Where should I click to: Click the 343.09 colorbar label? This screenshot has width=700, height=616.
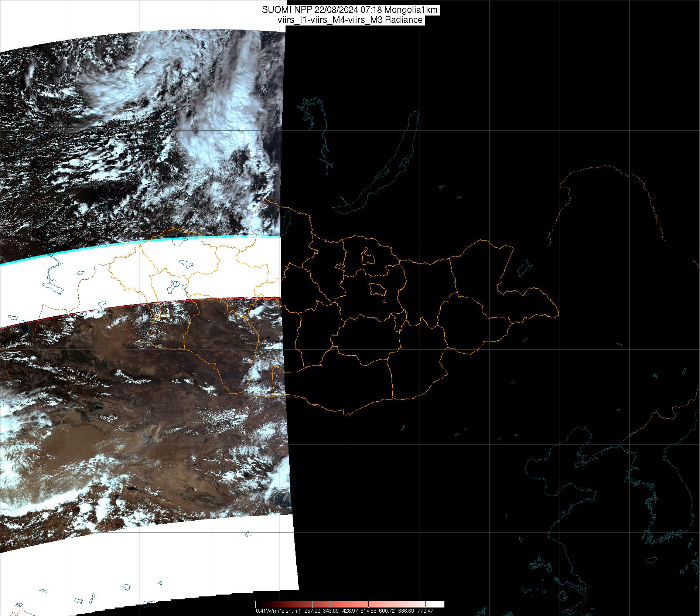point(329,611)
